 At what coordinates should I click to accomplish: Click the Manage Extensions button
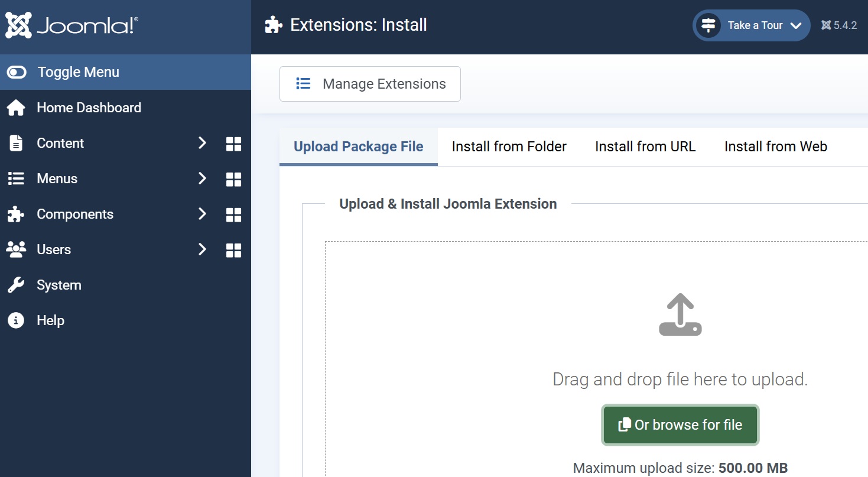coord(370,84)
